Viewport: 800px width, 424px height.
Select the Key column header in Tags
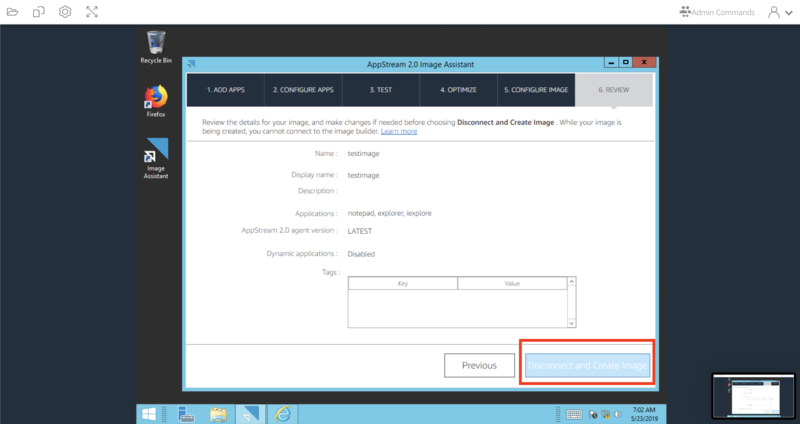pos(403,283)
